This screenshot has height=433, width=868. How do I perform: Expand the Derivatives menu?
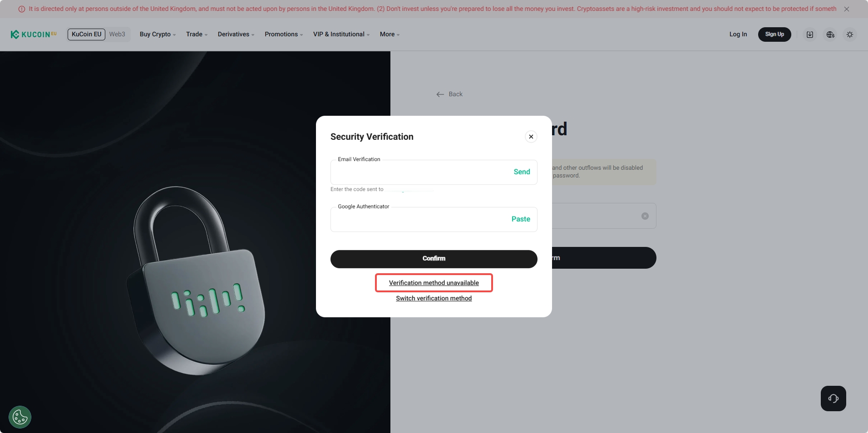coord(236,34)
